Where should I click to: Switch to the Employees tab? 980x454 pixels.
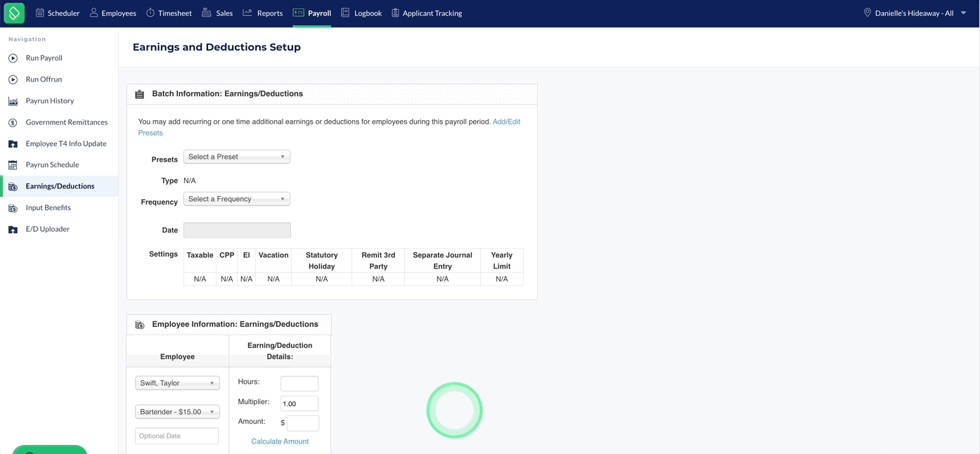[x=112, y=13]
